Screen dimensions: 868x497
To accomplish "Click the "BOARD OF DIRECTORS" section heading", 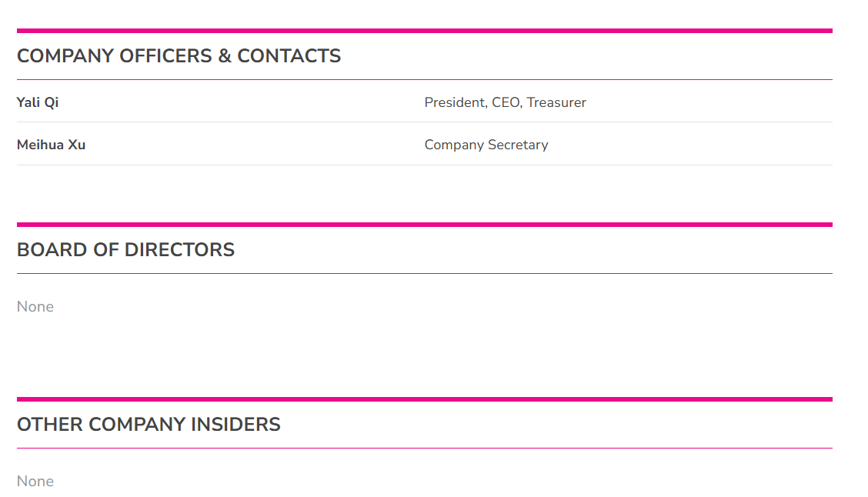I will (125, 250).
